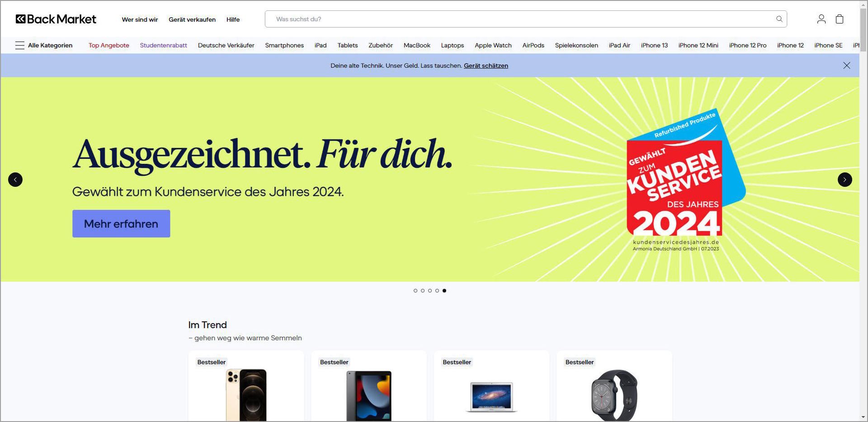Screen dimensions: 868x422
Task: Focus the 'Was suchst du?' search field
Action: (x=526, y=19)
